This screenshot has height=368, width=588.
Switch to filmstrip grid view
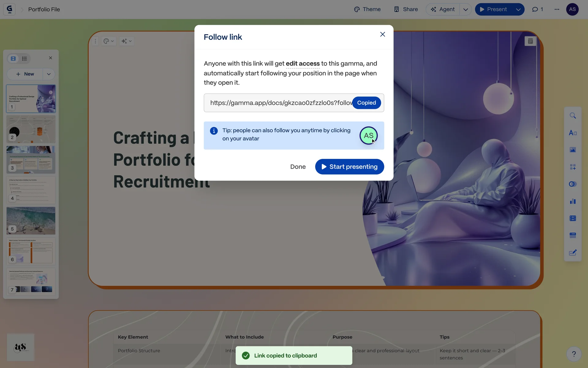point(13,59)
